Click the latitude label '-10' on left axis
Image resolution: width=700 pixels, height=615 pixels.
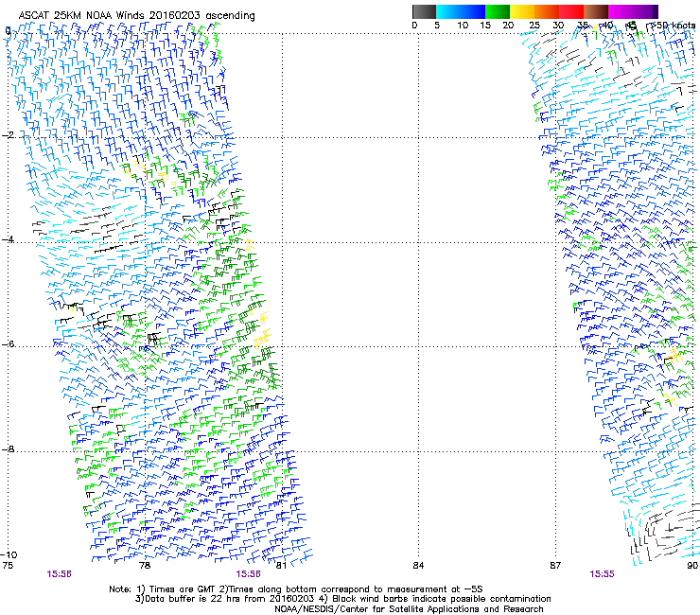(9, 555)
